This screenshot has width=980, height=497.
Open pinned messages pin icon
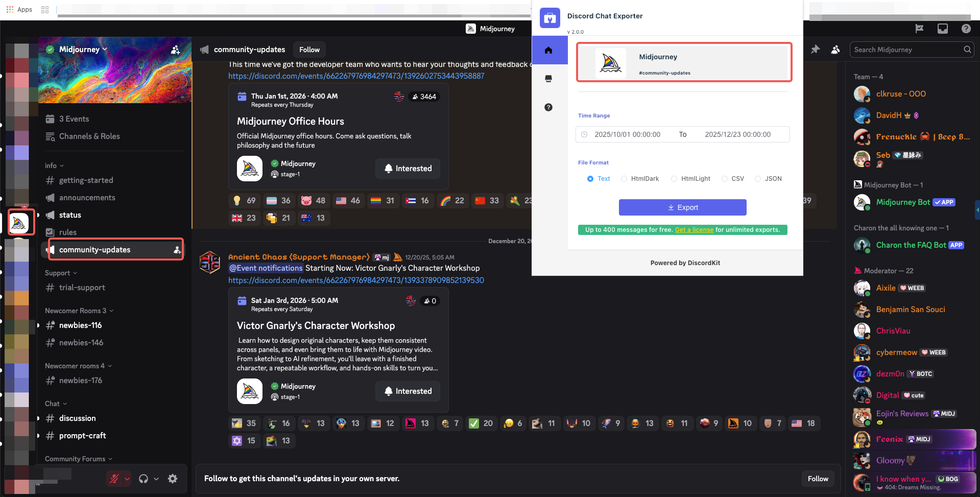816,50
